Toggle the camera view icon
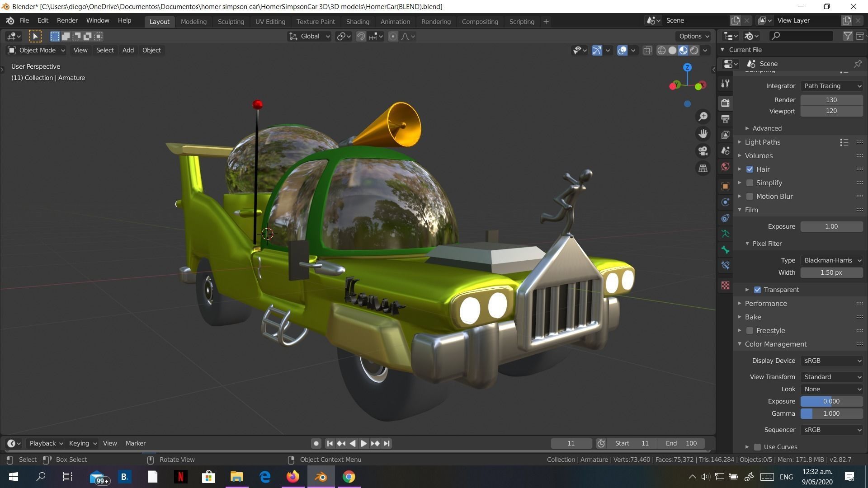Screen dimensions: 868x488 click(703, 151)
